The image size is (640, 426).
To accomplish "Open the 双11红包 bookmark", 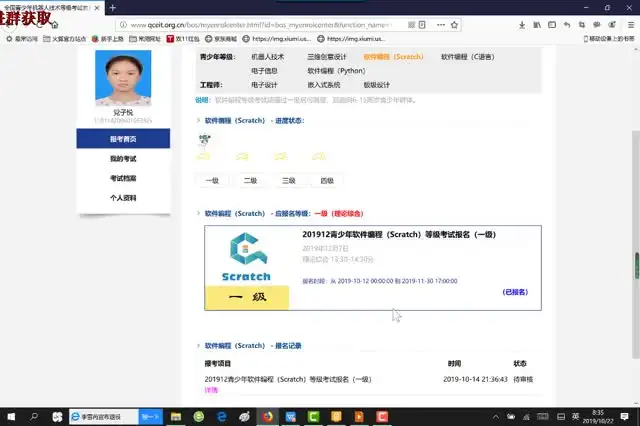I will 183,39.
